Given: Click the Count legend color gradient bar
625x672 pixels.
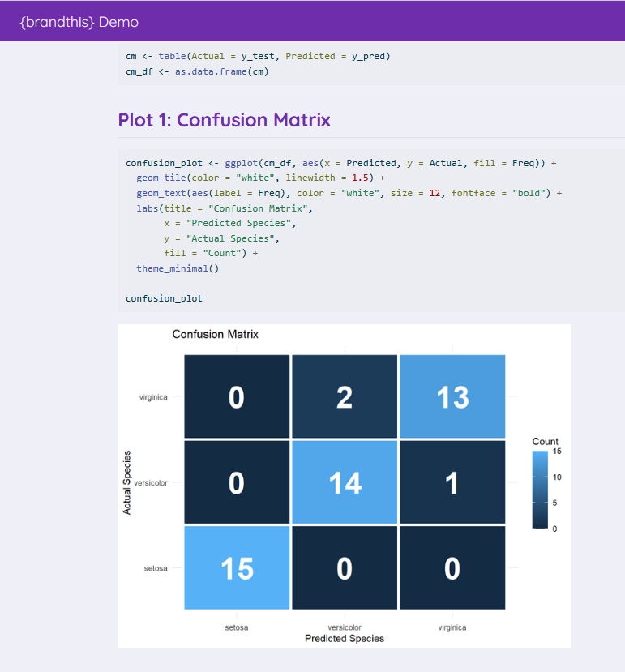Looking at the screenshot, I should click(x=539, y=489).
